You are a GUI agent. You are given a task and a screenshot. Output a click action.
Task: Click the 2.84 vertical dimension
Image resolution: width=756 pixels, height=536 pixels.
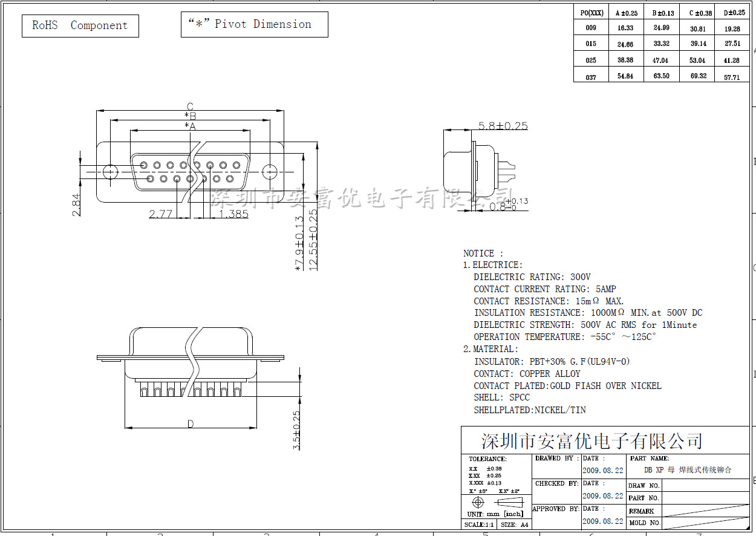[76, 204]
